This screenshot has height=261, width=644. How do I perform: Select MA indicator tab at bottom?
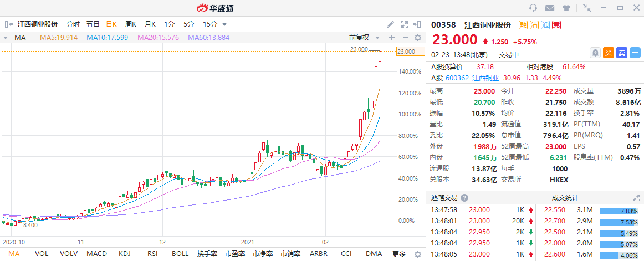pyautogui.click(x=14, y=254)
